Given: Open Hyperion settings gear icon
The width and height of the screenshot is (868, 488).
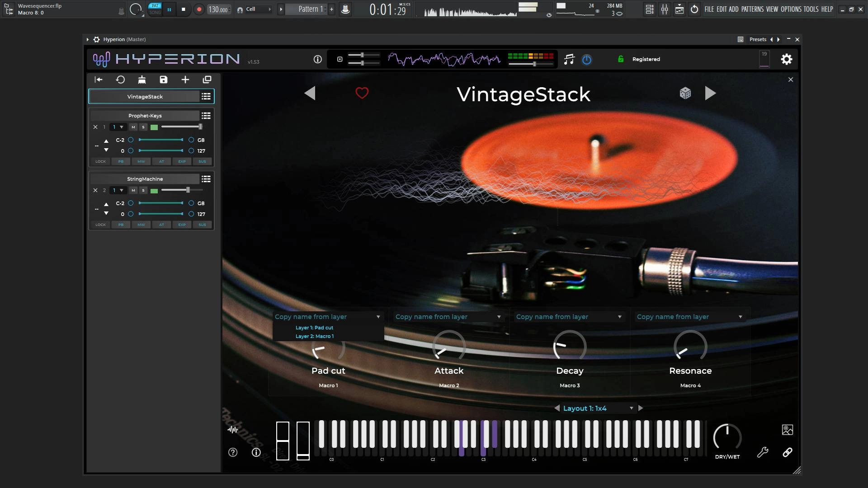Looking at the screenshot, I should pyautogui.click(x=787, y=59).
